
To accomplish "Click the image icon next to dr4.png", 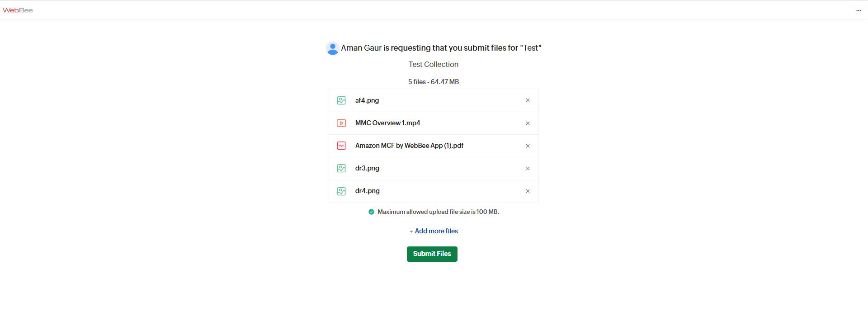I will [x=341, y=191].
